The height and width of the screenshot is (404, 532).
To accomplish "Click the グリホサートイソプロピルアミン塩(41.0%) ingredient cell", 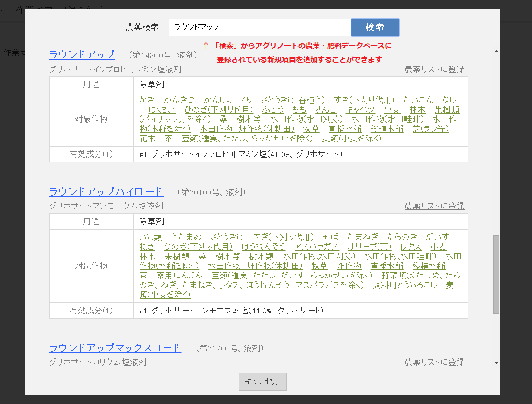I will [x=301, y=154].
